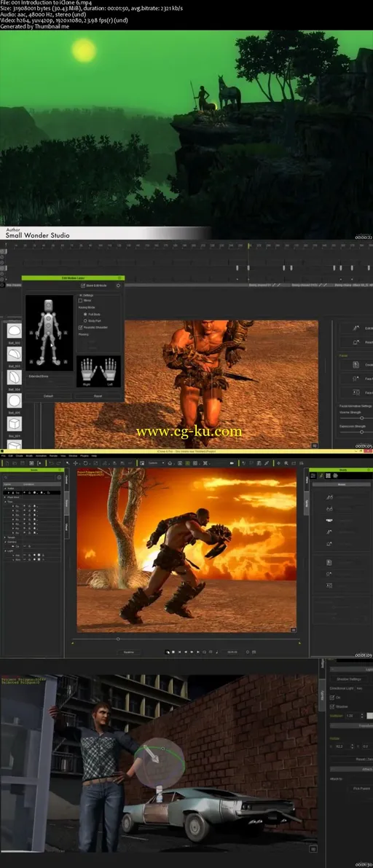Click the viewport corner icon in sunset scene
This screenshot has width=373, height=868.
click(x=294, y=629)
